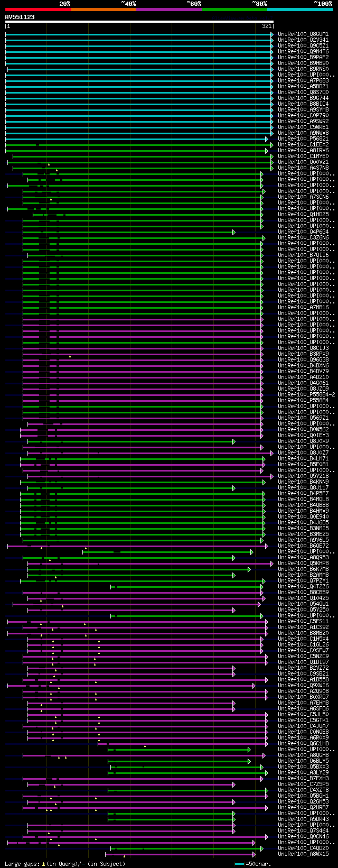Click the UniRef100_Q9M4T6 label
This screenshot has height=868, width=338.
[x=303, y=52]
